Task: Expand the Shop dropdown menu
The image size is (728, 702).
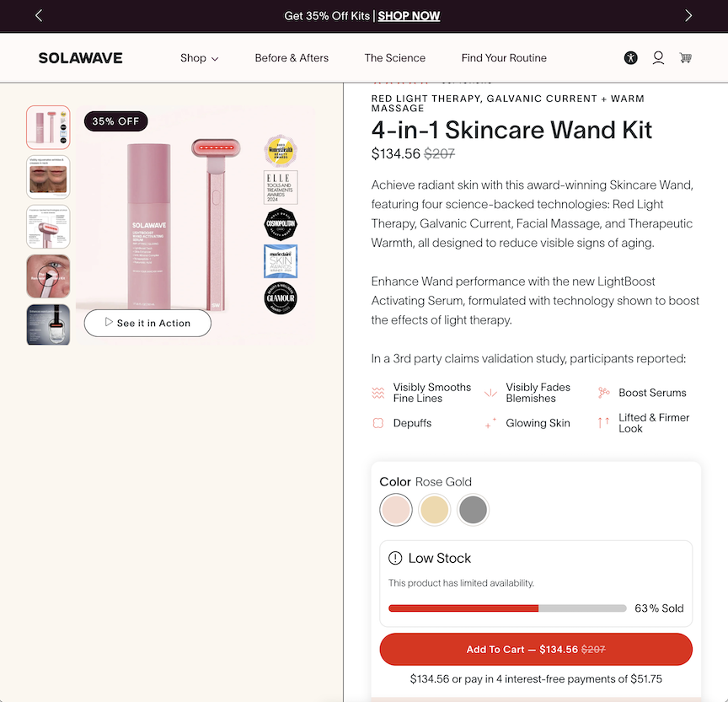Action: pos(199,58)
